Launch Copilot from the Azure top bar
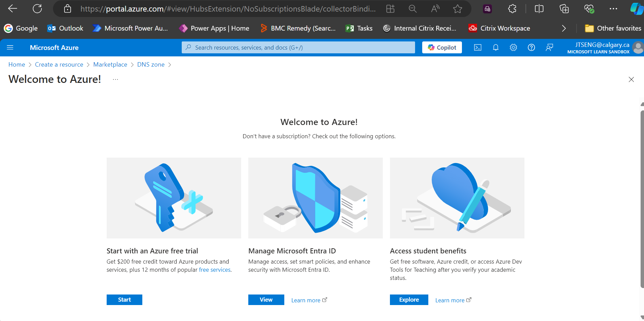The width and height of the screenshot is (644, 321). [442, 47]
